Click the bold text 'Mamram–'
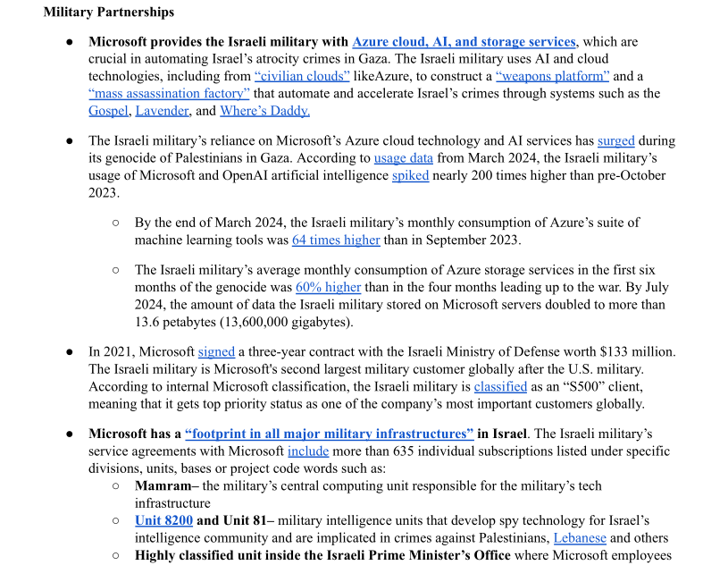Image resolution: width=728 pixels, height=582 pixels. pyautogui.click(x=167, y=485)
